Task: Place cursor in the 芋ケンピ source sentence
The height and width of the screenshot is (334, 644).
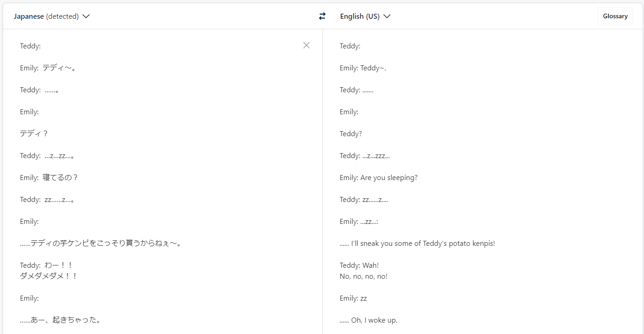Action: tap(101, 244)
